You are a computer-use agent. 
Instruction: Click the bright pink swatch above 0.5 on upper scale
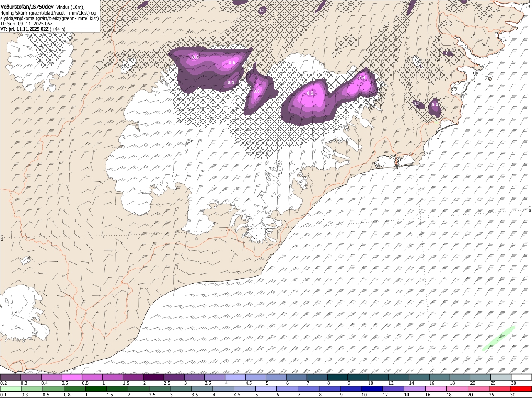71,377
